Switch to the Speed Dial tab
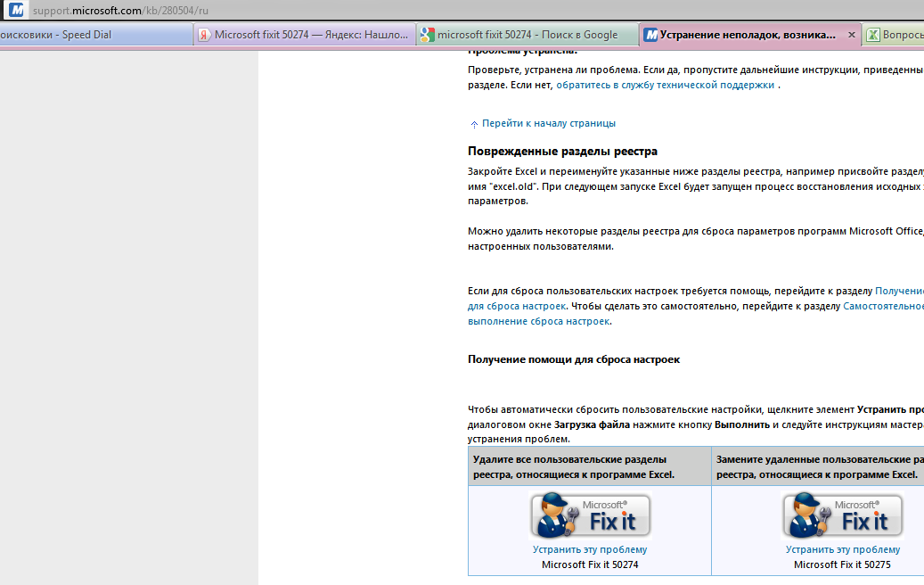 [x=95, y=35]
